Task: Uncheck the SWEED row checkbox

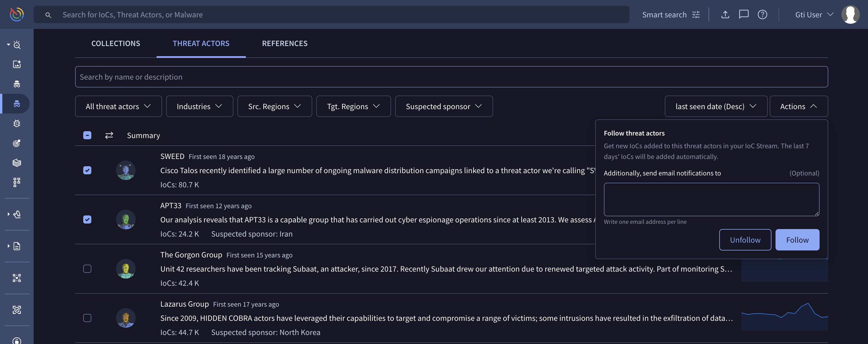Action: coord(87,170)
